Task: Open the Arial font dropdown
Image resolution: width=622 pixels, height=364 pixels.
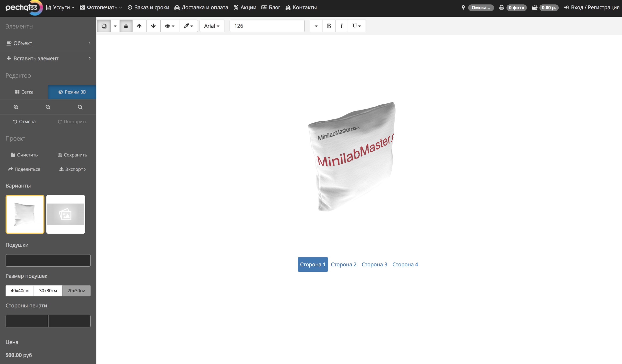Action: point(212,26)
